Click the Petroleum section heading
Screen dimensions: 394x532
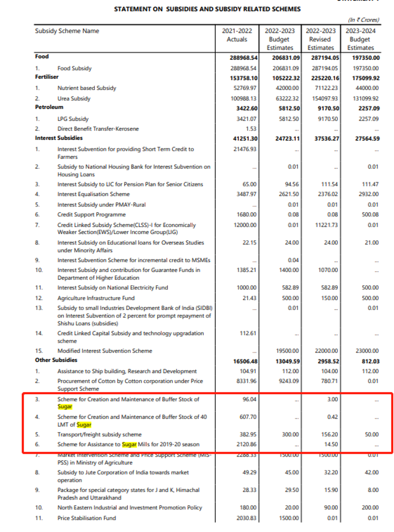[49, 107]
